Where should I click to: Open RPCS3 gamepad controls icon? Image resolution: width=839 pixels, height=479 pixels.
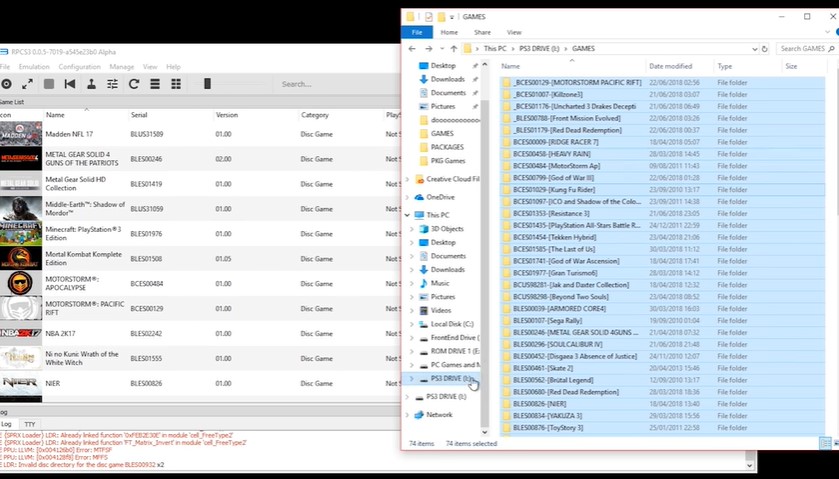point(91,84)
